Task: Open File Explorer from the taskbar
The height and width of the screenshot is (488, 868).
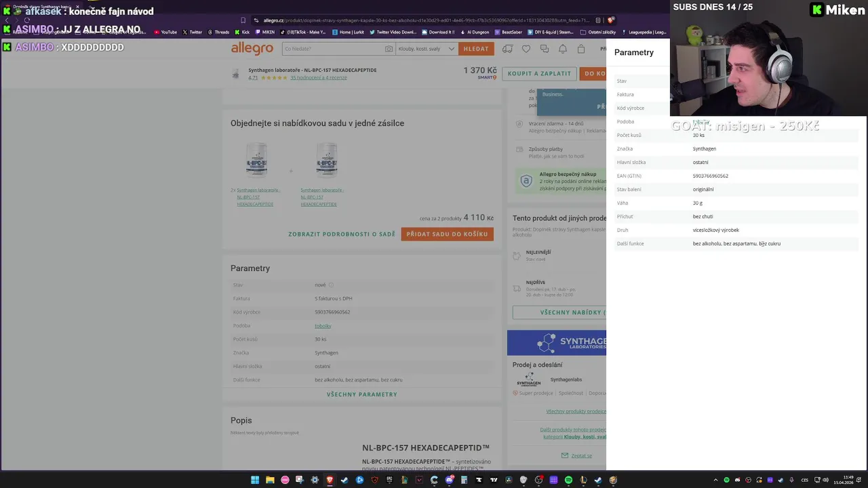Action: (270, 480)
